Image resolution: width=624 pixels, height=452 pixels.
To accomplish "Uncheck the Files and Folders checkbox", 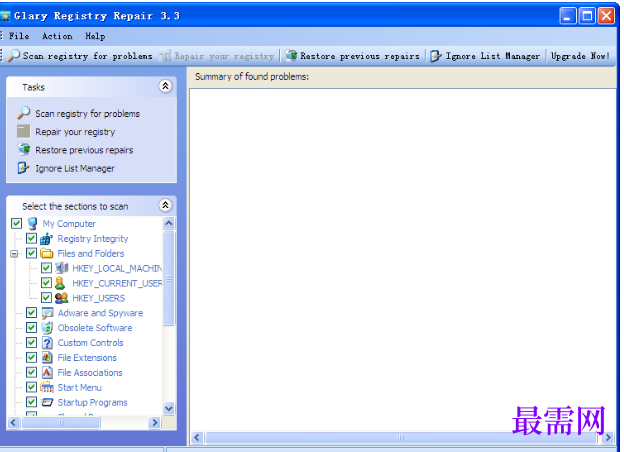I will 31,253.
